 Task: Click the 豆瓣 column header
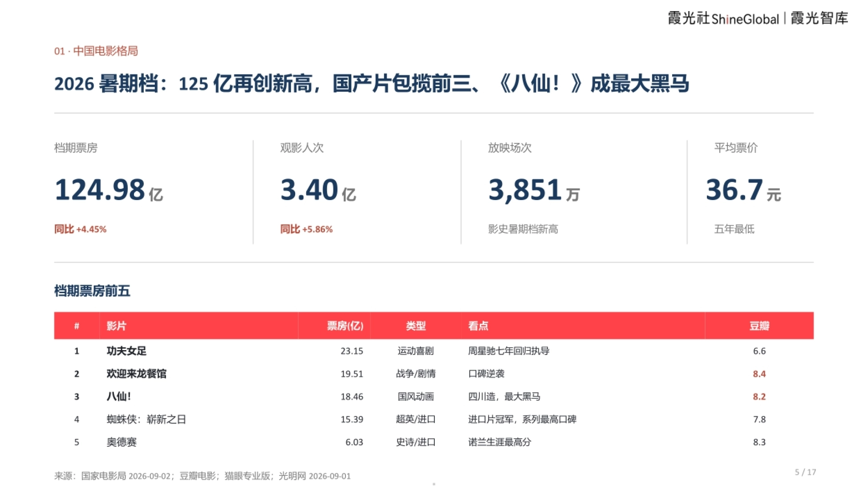pyautogui.click(x=759, y=326)
